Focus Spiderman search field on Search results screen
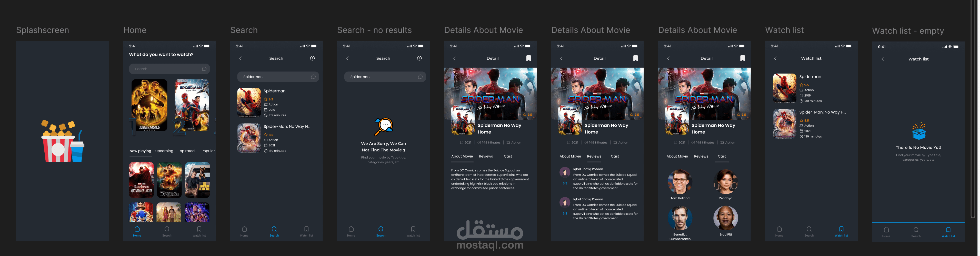The height and width of the screenshot is (256, 980). point(278,77)
